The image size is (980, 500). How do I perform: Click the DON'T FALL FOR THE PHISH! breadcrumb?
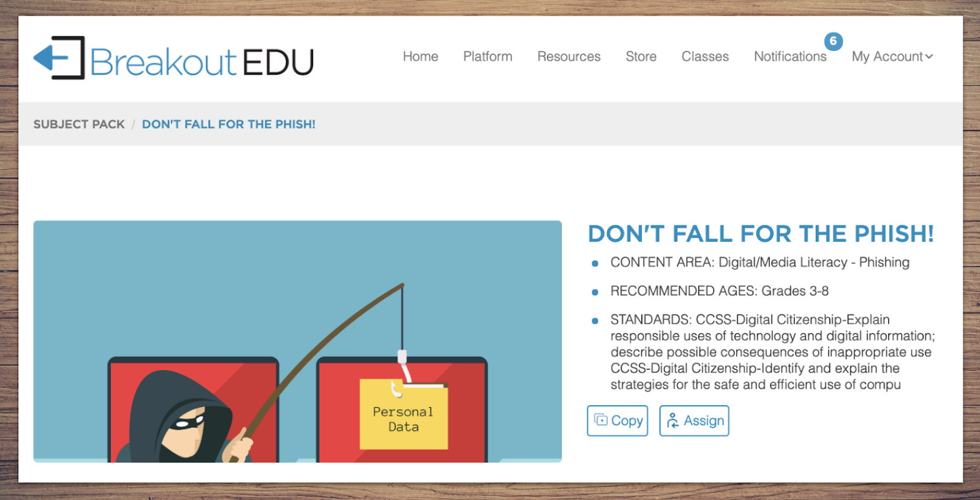coord(228,124)
